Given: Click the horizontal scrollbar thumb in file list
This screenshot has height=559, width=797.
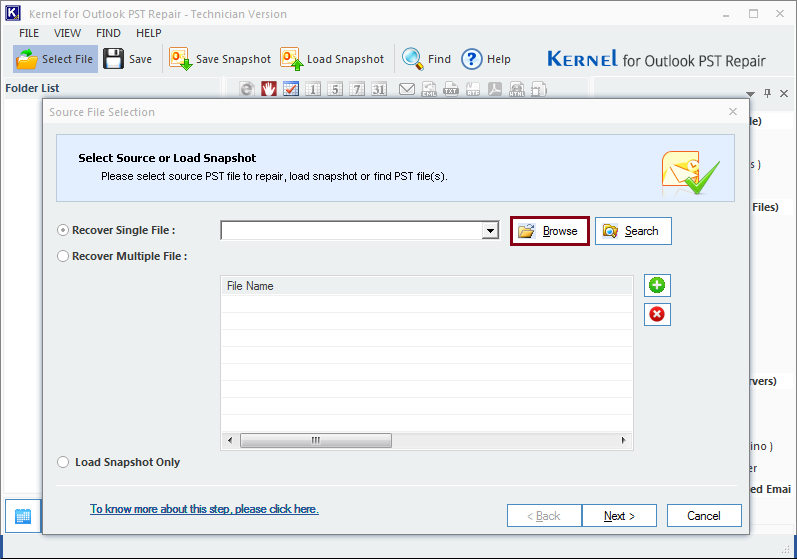Looking at the screenshot, I should (316, 440).
